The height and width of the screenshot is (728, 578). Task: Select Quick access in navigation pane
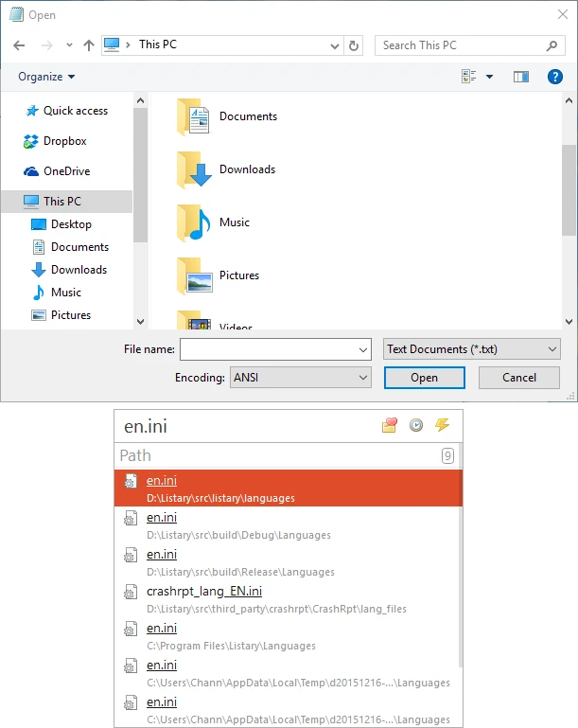click(x=75, y=111)
